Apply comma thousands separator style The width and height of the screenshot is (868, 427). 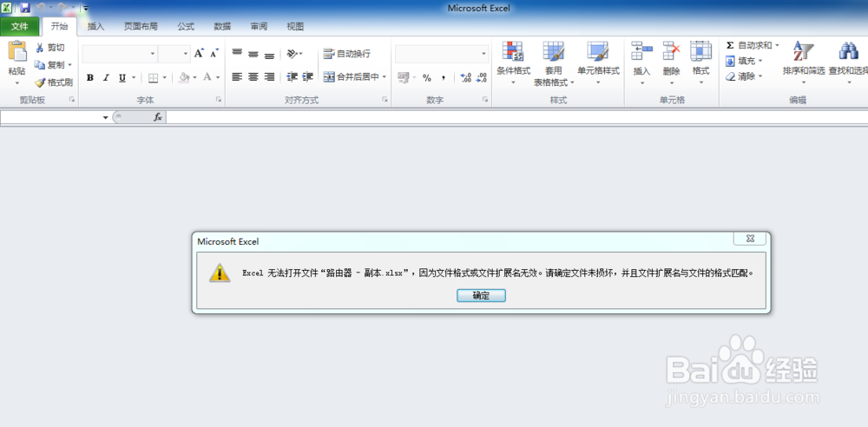[x=444, y=77]
